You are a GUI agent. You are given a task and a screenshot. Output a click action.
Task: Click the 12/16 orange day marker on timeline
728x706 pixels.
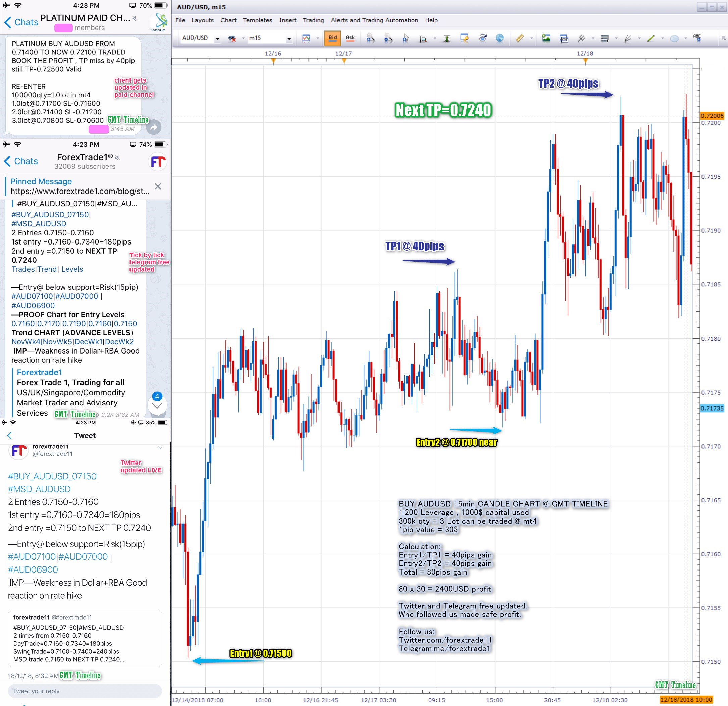pyautogui.click(x=273, y=61)
